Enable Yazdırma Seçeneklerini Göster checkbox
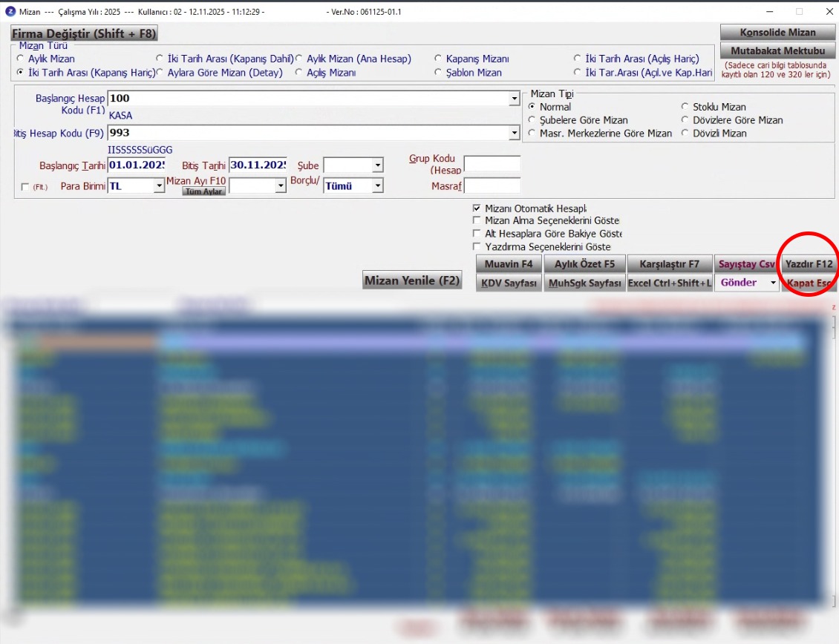 [477, 246]
